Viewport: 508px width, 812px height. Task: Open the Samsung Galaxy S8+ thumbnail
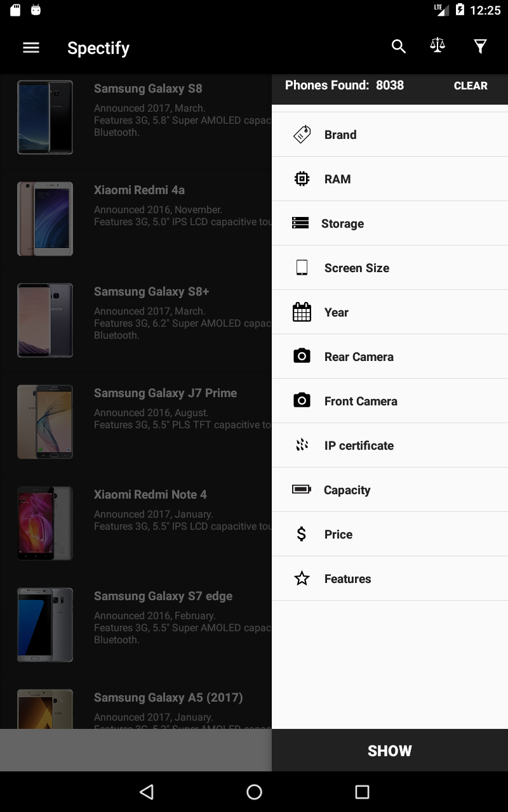coord(45,320)
